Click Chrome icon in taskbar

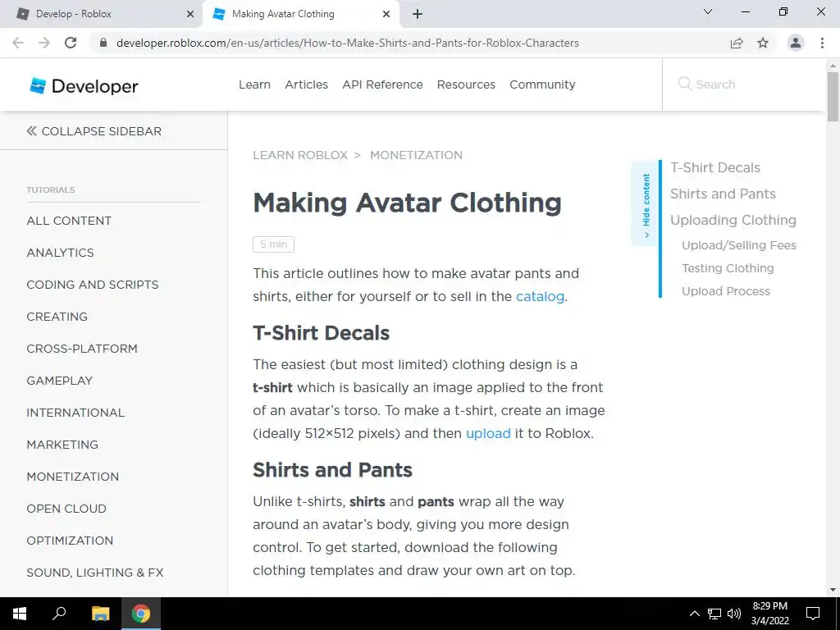pyautogui.click(x=141, y=614)
